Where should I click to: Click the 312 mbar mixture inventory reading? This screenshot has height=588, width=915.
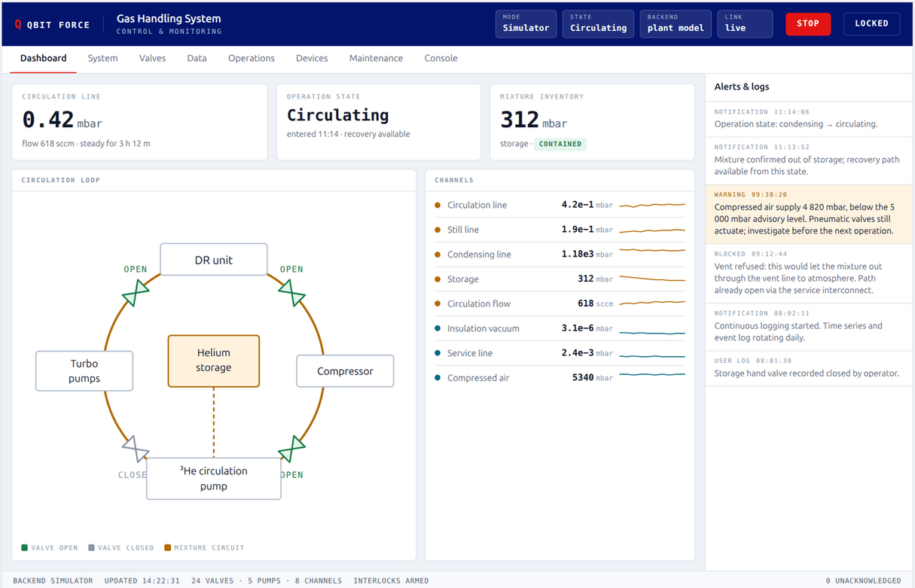pos(534,120)
